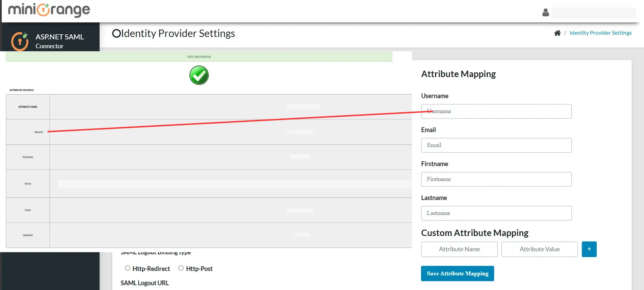Click the Firstname mapping field
This screenshot has width=644, height=290.
coord(496,179)
